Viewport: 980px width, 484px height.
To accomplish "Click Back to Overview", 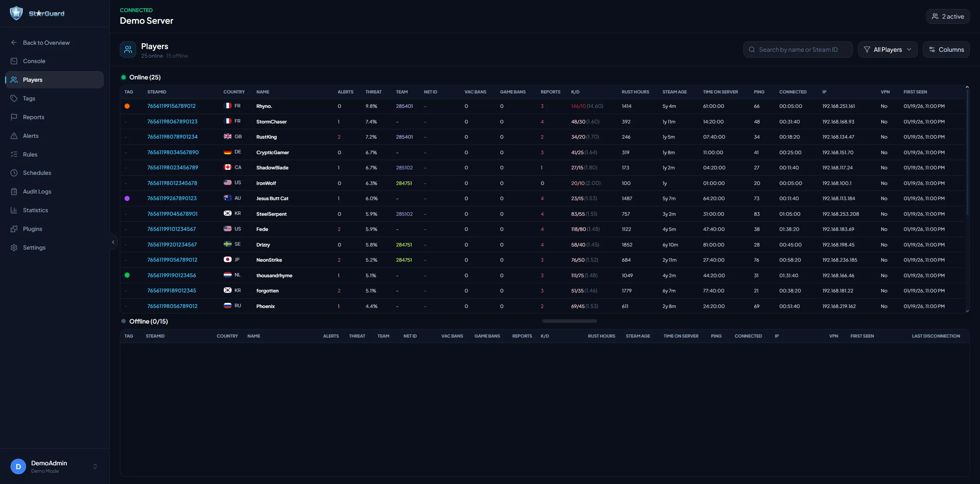I will pos(46,43).
